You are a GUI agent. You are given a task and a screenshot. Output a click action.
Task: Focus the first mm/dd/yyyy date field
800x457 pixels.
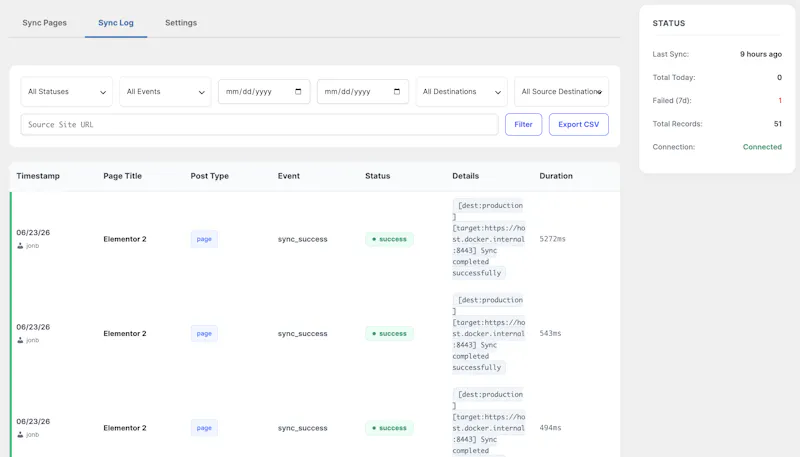coord(264,92)
